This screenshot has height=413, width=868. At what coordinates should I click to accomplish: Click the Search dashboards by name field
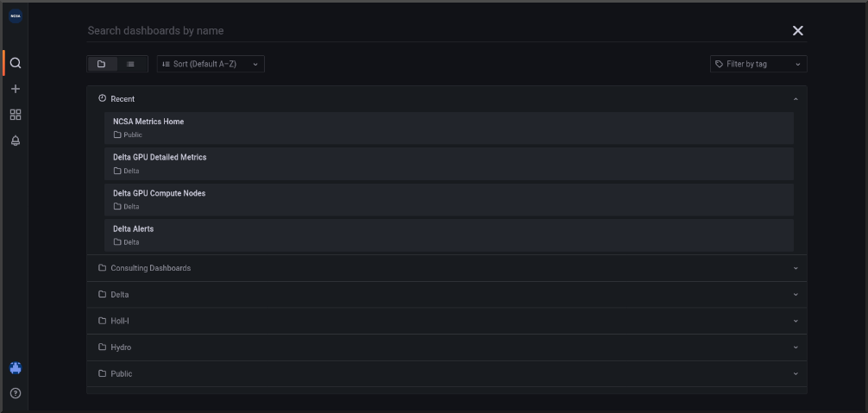431,31
